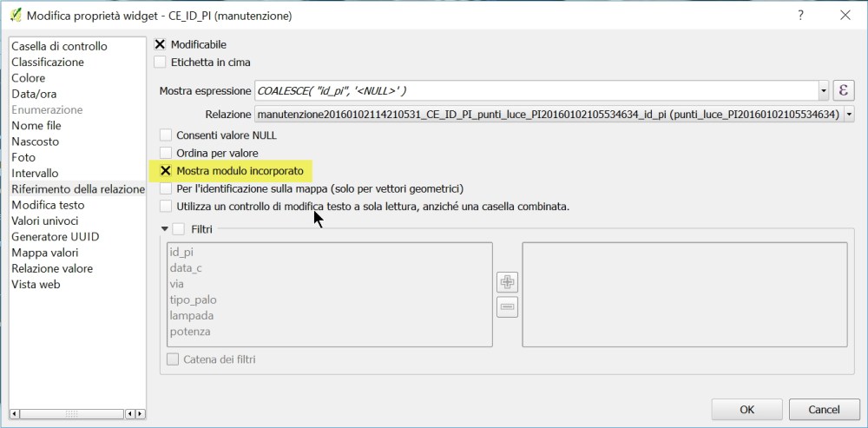
Task: Select potenza in filter fields list
Action: [x=190, y=332]
